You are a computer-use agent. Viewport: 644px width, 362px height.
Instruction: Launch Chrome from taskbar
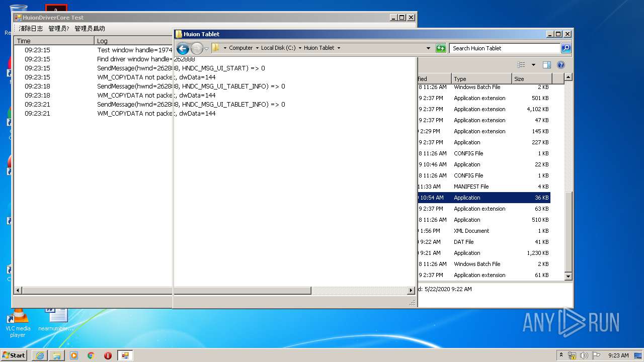(x=91, y=355)
